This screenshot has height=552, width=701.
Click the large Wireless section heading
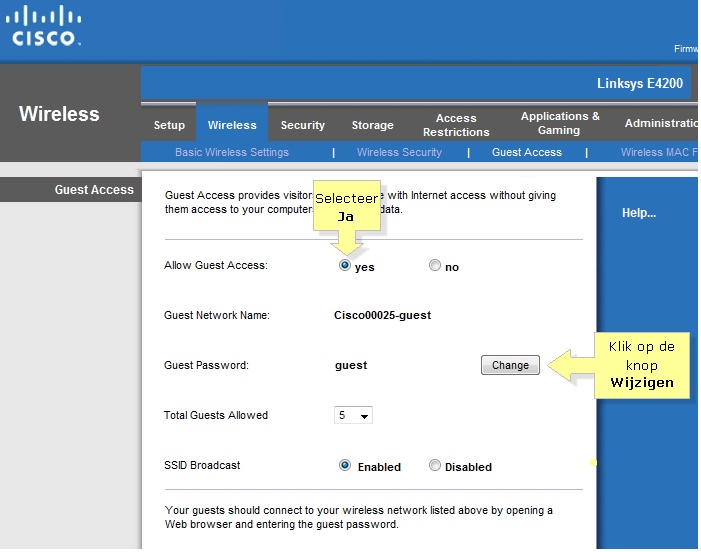pyautogui.click(x=59, y=114)
